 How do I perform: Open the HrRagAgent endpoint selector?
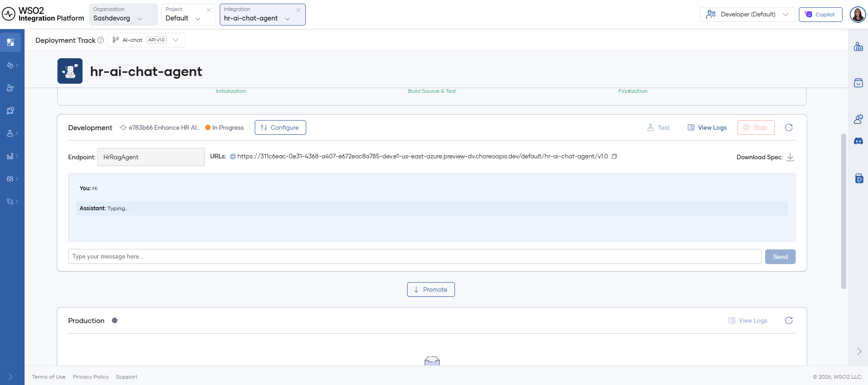coord(151,157)
